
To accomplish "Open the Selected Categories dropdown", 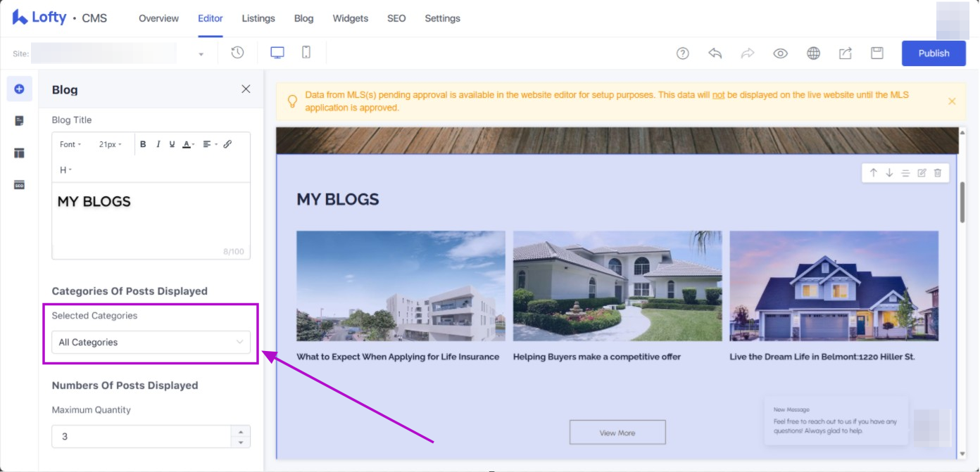I will pyautogui.click(x=151, y=343).
